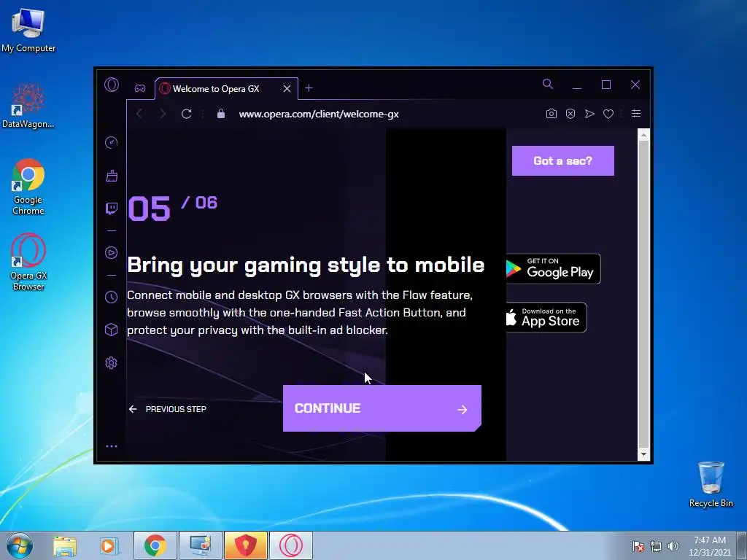Take a snapshot with camera icon

coord(551,114)
